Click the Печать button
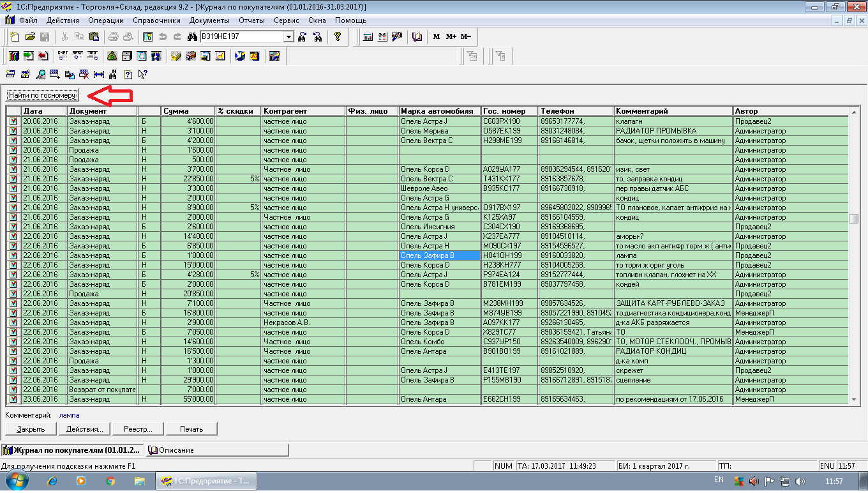868x493 pixels. [191, 429]
